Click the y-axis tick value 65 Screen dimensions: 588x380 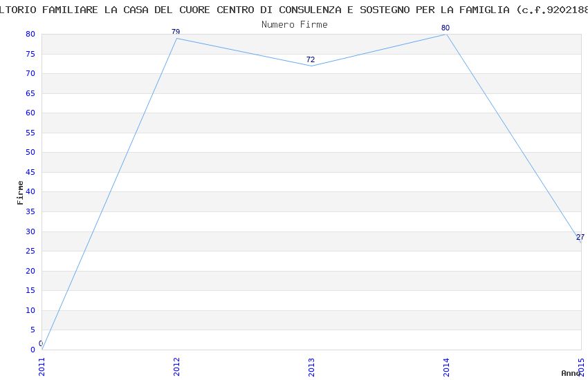pos(30,93)
